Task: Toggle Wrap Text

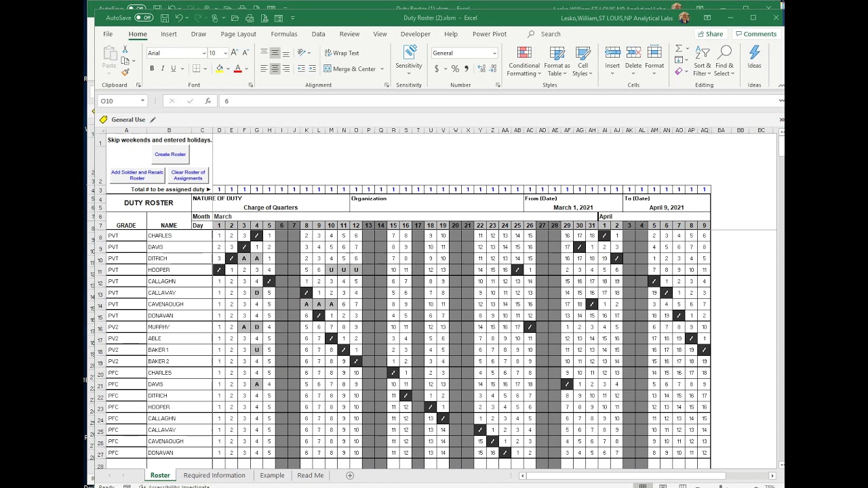Action: coord(342,53)
